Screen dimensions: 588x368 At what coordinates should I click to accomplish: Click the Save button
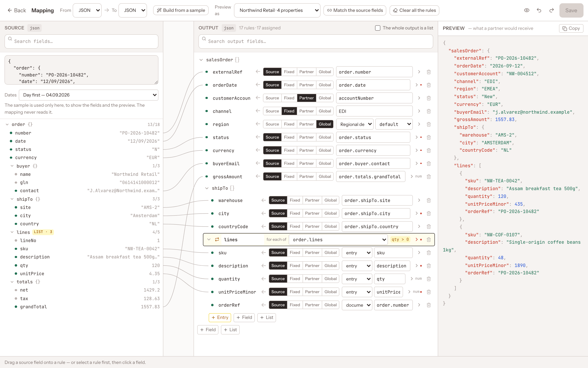coord(571,10)
